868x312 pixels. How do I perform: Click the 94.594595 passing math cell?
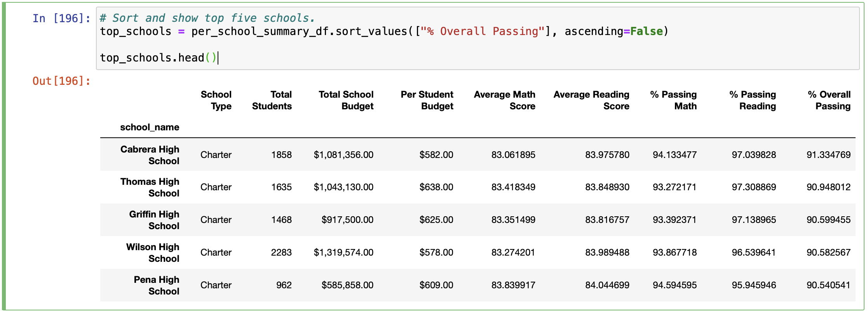[675, 285]
